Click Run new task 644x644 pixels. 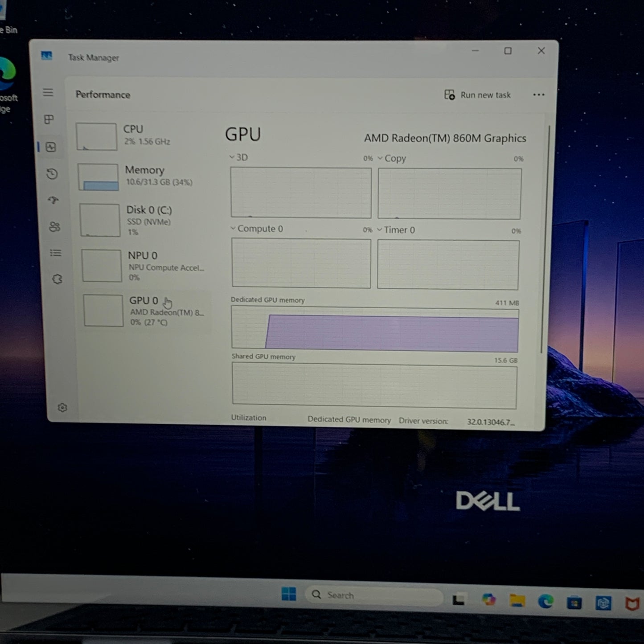coord(478,94)
